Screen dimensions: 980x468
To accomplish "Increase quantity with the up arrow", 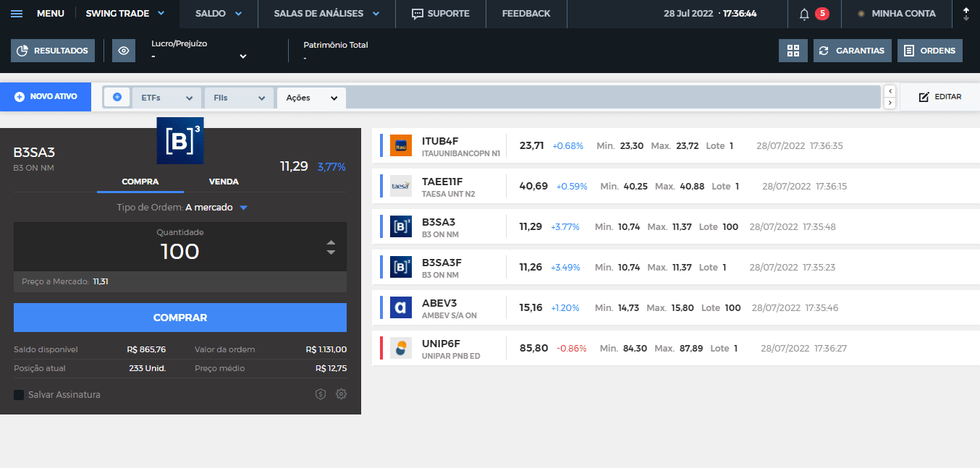I will coord(331,242).
